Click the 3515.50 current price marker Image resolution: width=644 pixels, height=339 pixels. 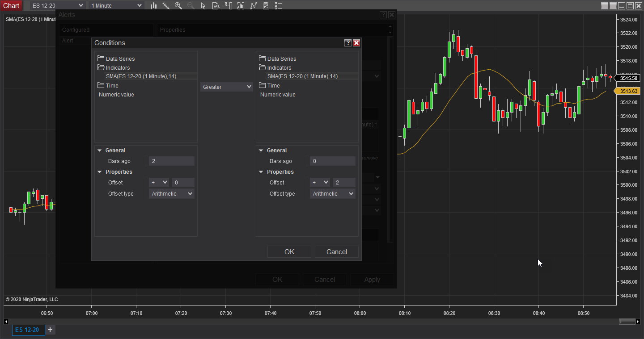[628, 78]
